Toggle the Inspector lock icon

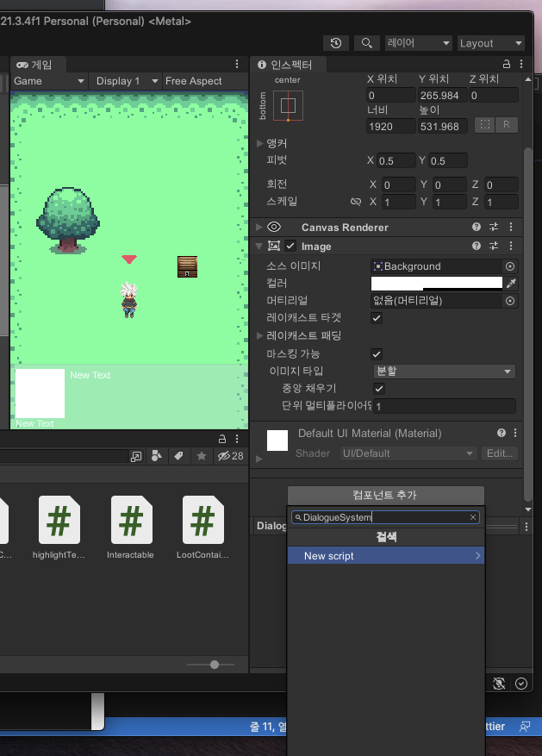point(507,64)
